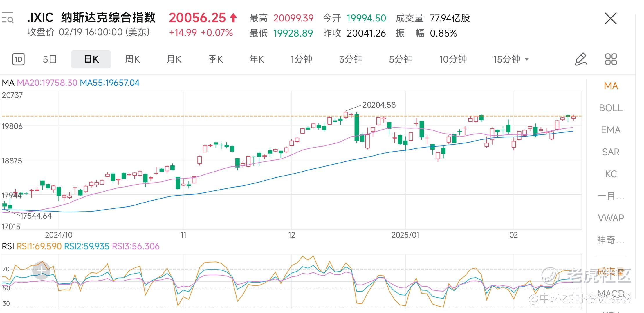Expand the 15分钟 interval dropdown arrow
Image resolution: width=644 pixels, height=313 pixels.
pyautogui.click(x=527, y=59)
